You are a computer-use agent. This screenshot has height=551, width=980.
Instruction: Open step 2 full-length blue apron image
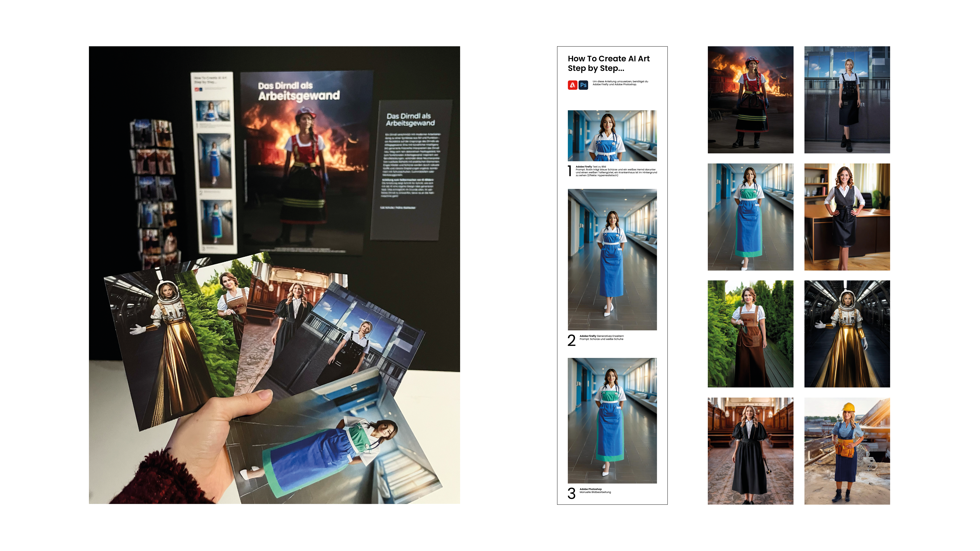pyautogui.click(x=612, y=260)
